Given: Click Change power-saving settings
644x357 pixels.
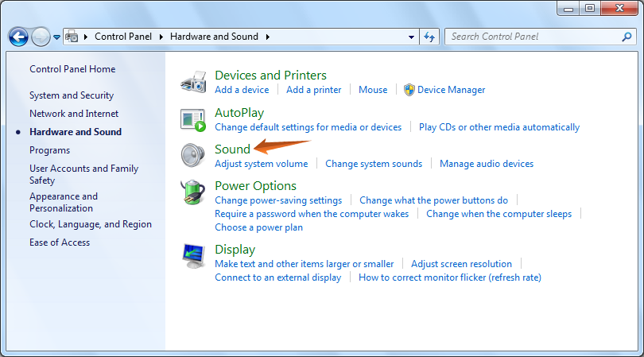Looking at the screenshot, I should click(x=278, y=200).
